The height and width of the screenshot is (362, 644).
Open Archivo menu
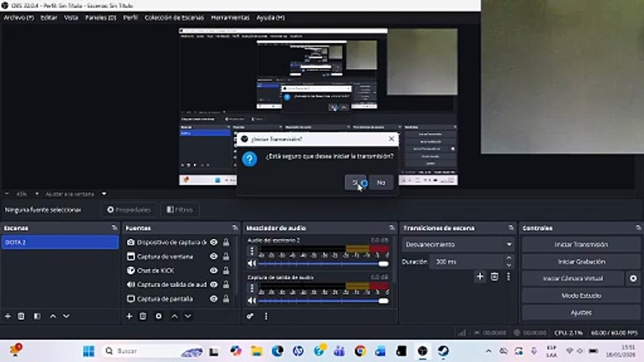tap(19, 18)
